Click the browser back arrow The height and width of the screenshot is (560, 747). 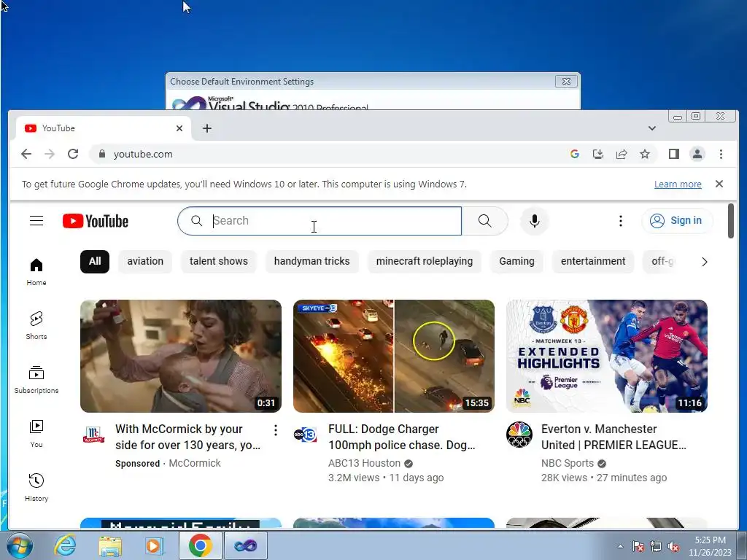point(26,154)
